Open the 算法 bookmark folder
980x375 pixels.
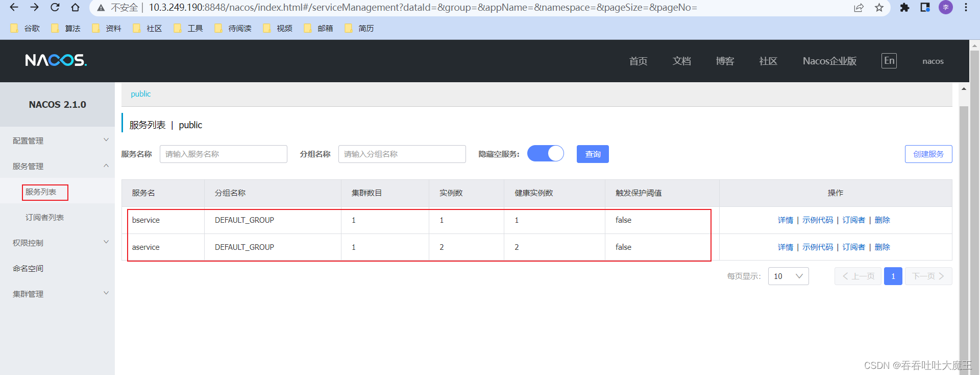click(x=66, y=28)
